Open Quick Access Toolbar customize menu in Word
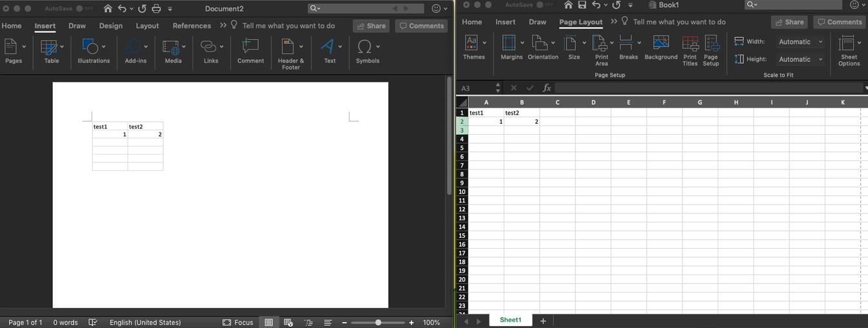The image size is (868, 328). [x=170, y=9]
